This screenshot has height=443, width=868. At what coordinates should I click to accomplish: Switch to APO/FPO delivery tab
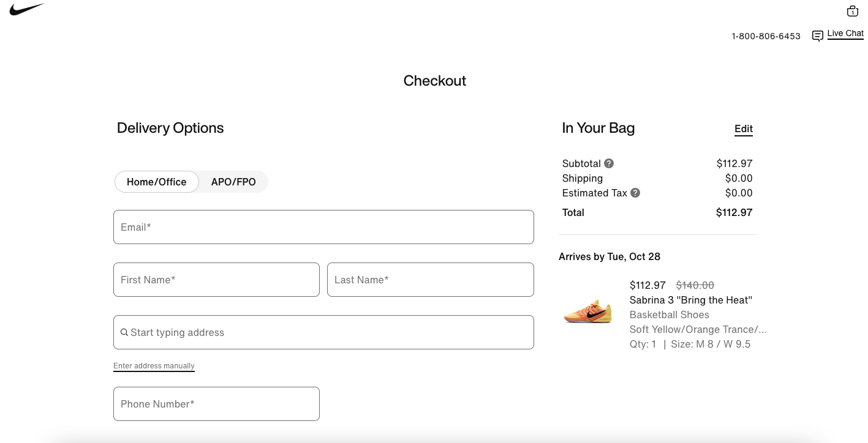233,182
